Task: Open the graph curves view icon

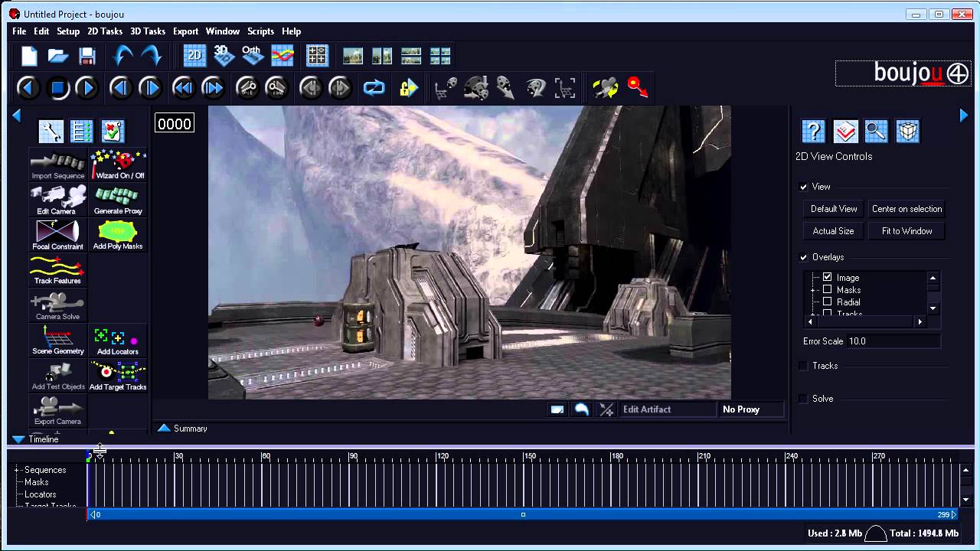Action: click(x=282, y=55)
